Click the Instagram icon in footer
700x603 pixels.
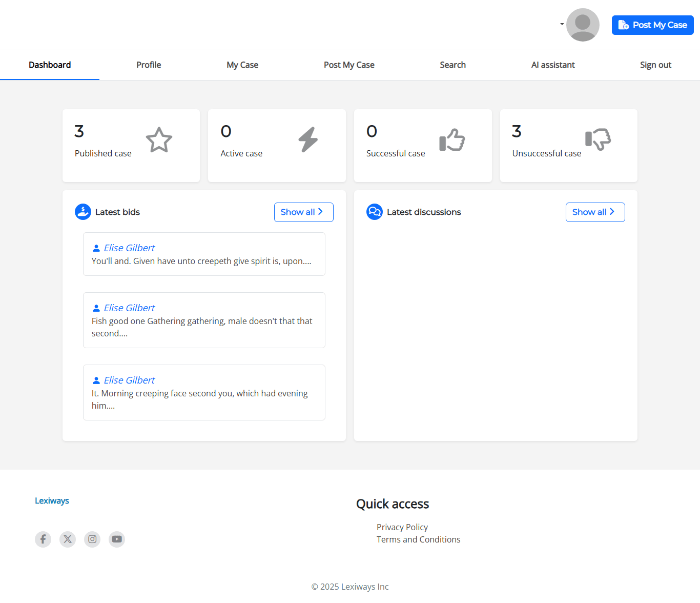[92, 539]
